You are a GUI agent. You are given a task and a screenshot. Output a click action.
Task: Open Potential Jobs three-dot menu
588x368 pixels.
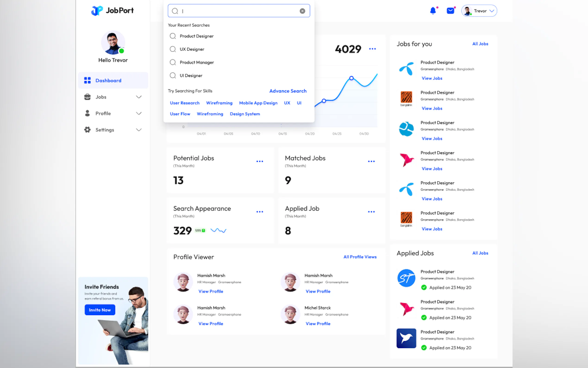[x=260, y=161]
